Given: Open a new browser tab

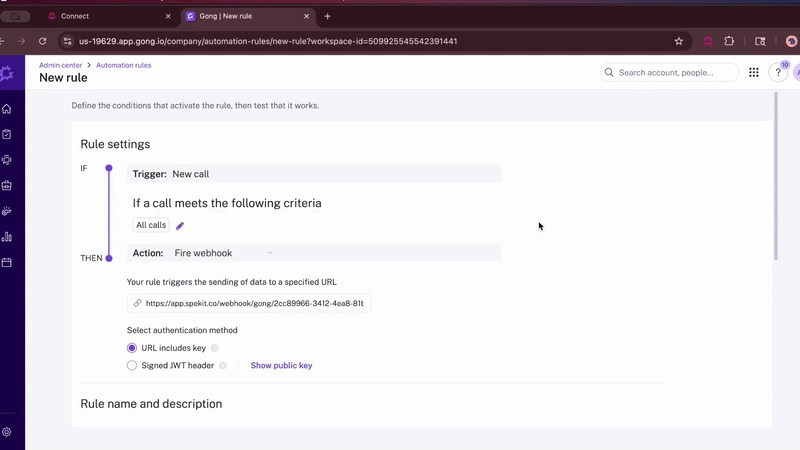Looking at the screenshot, I should [327, 16].
